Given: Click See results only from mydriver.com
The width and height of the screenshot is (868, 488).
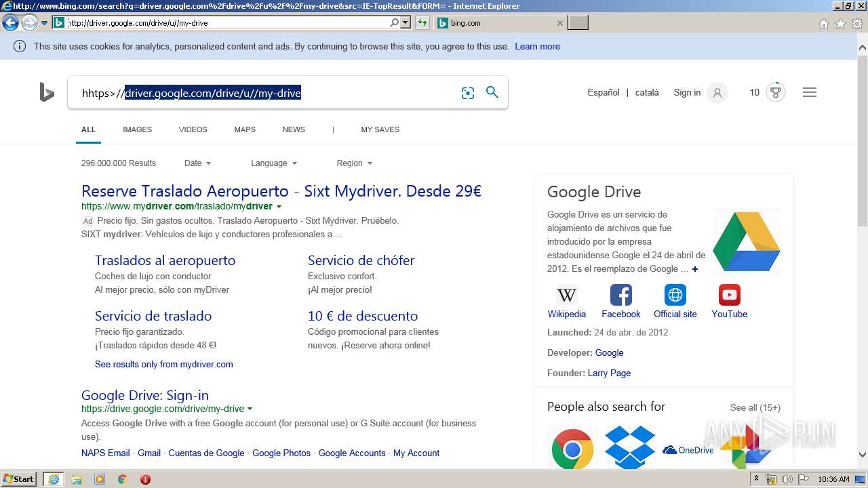Looking at the screenshot, I should pyautogui.click(x=164, y=364).
